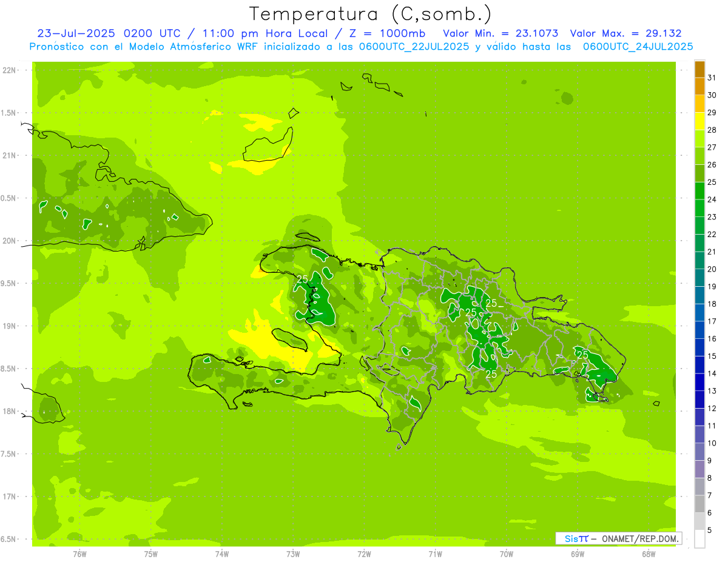728x562 pixels.
Task: Click the '73W' longitude label
Action: click(x=293, y=554)
